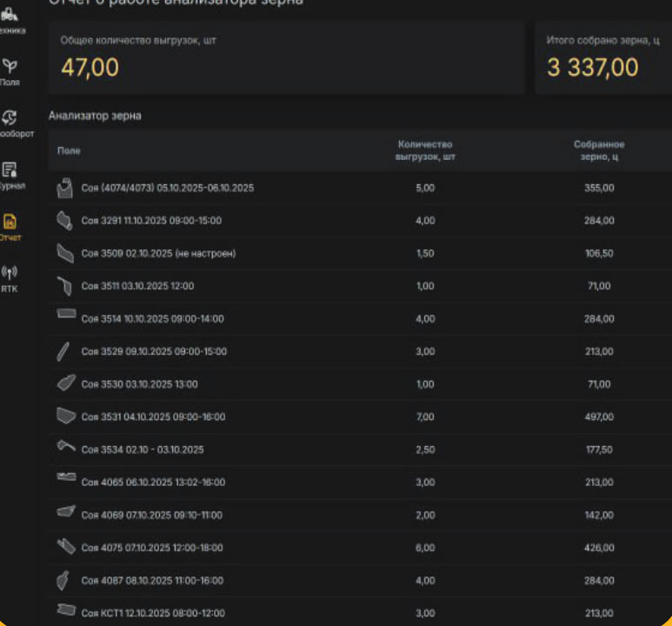672x626 pixels.
Task: Open the Техника tractor sidebar icon
Action: [x=10, y=15]
